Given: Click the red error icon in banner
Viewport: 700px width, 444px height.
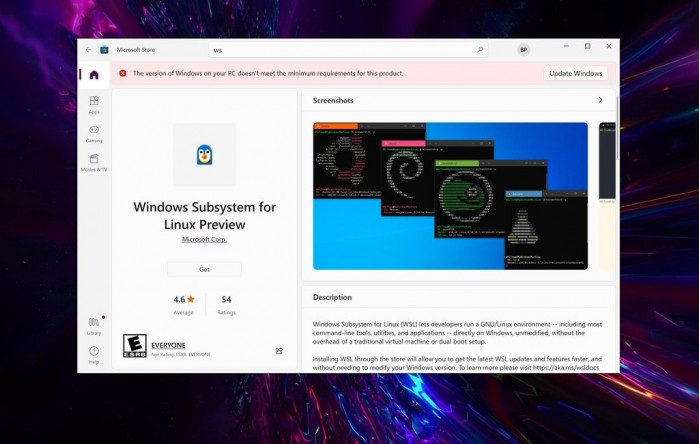Looking at the screenshot, I should [123, 73].
